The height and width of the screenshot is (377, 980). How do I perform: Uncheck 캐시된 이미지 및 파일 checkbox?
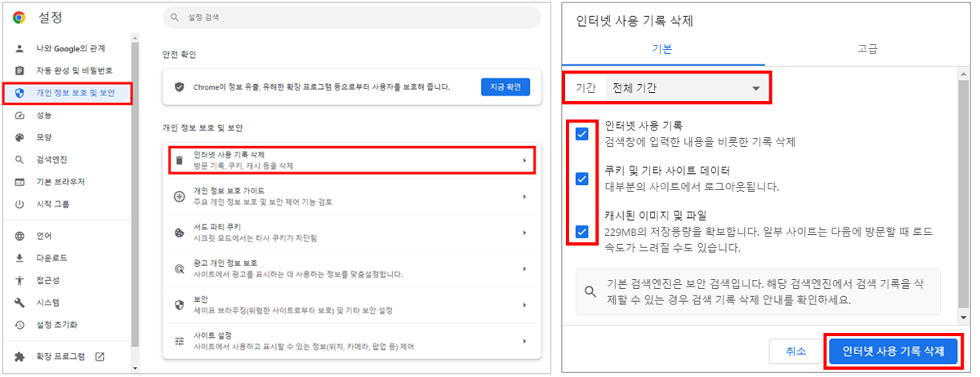[581, 232]
